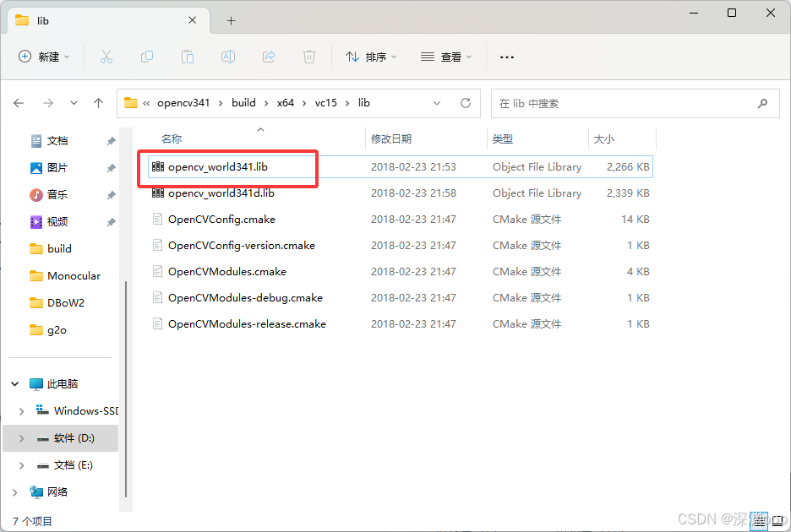Open the build folder in sidebar
Screen dimensions: 791x532
[51, 248]
